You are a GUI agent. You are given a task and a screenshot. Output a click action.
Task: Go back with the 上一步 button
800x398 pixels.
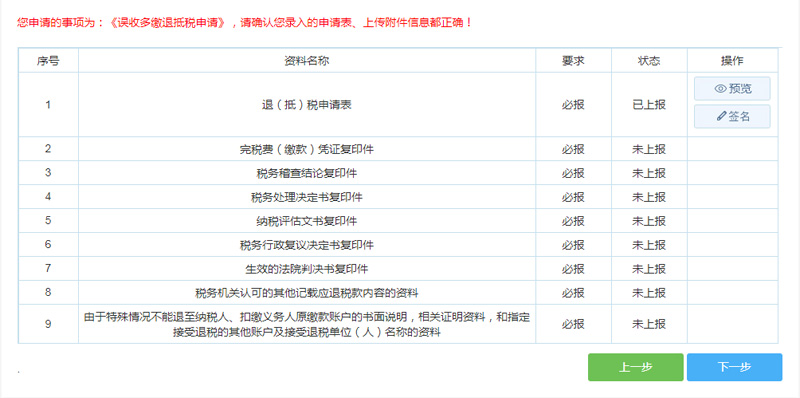coord(635,367)
